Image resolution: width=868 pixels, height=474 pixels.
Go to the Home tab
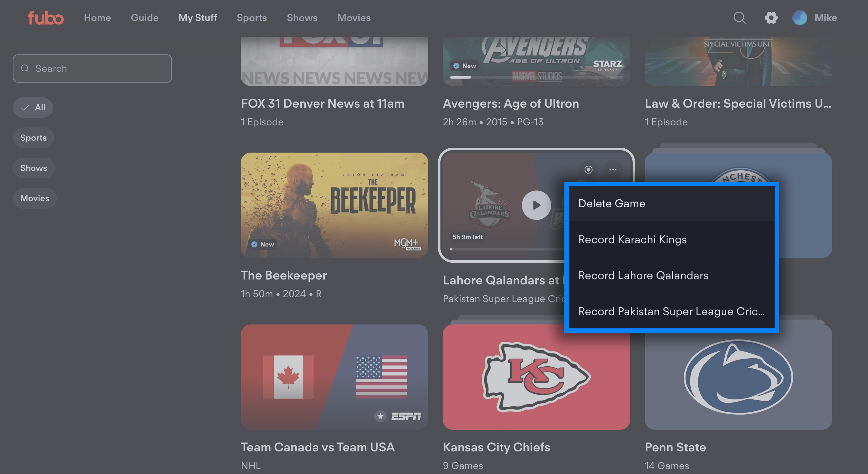pyautogui.click(x=97, y=17)
